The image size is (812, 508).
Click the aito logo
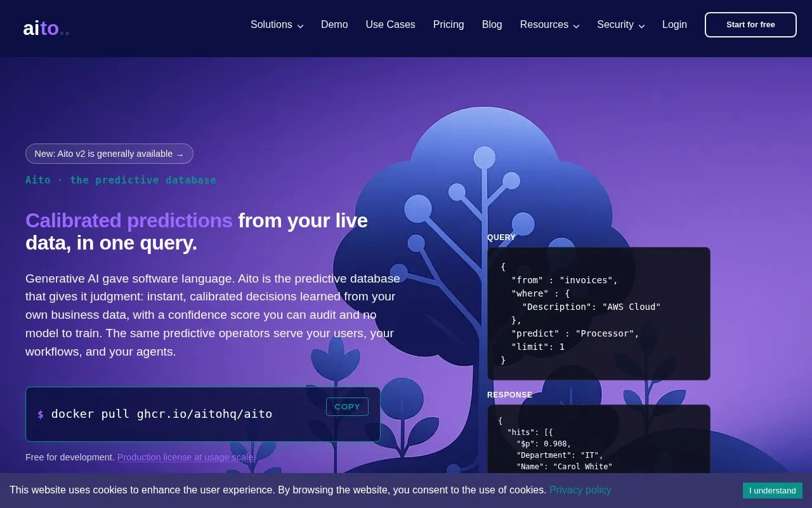click(x=46, y=28)
